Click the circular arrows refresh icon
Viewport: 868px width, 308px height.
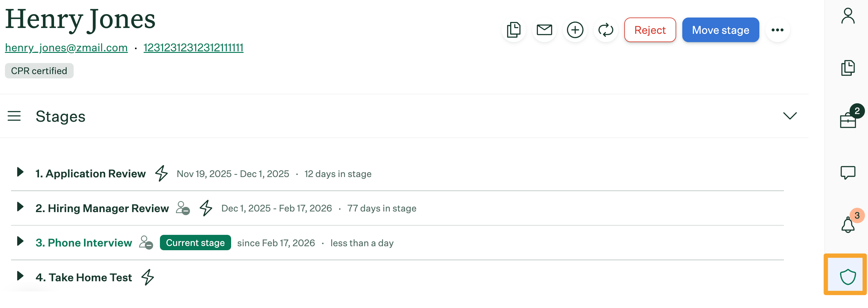[x=606, y=30]
